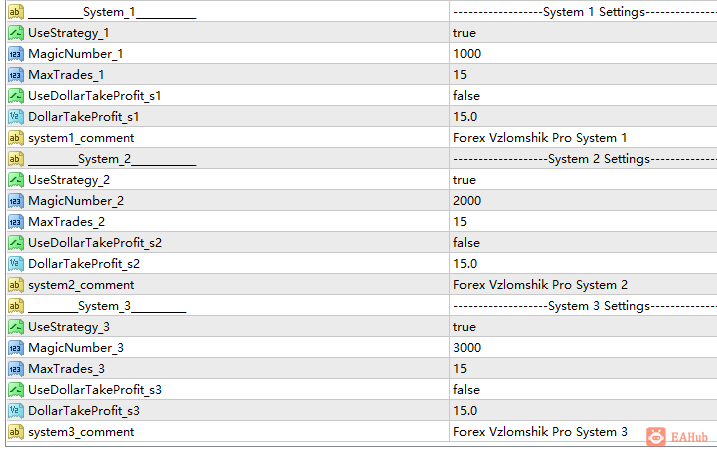Click the integer icon beside MagicNumber_3
Image resolution: width=717 pixels, height=452 pixels.
coord(15,348)
